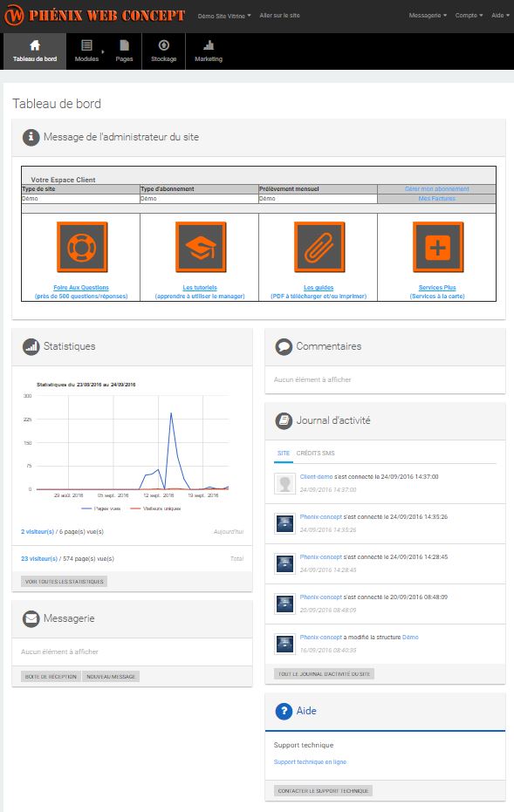
Task: Click the Votre Espace Client heading
Action: [63, 180]
